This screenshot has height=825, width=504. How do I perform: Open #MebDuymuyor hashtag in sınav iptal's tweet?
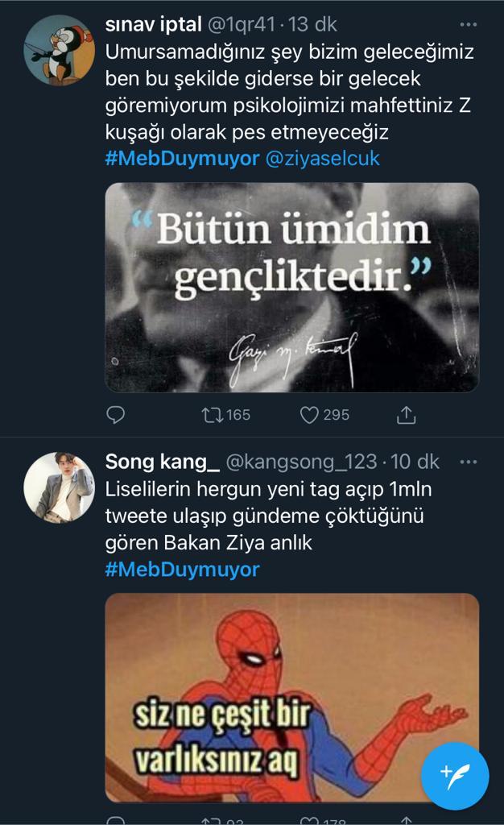pyautogui.click(x=182, y=159)
